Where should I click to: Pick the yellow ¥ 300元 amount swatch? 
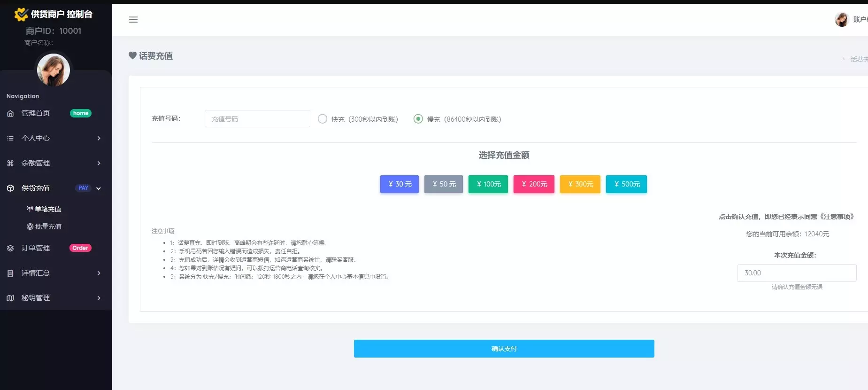580,184
